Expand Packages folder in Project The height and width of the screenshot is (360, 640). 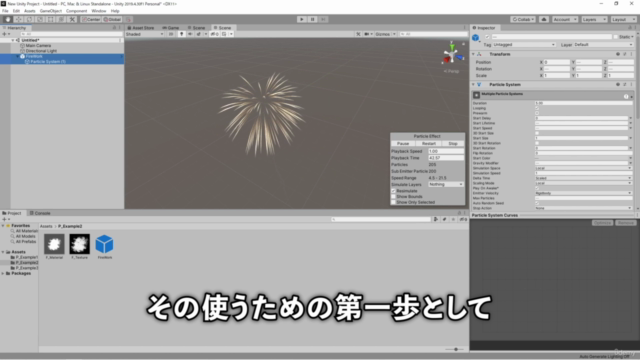coord(3,273)
